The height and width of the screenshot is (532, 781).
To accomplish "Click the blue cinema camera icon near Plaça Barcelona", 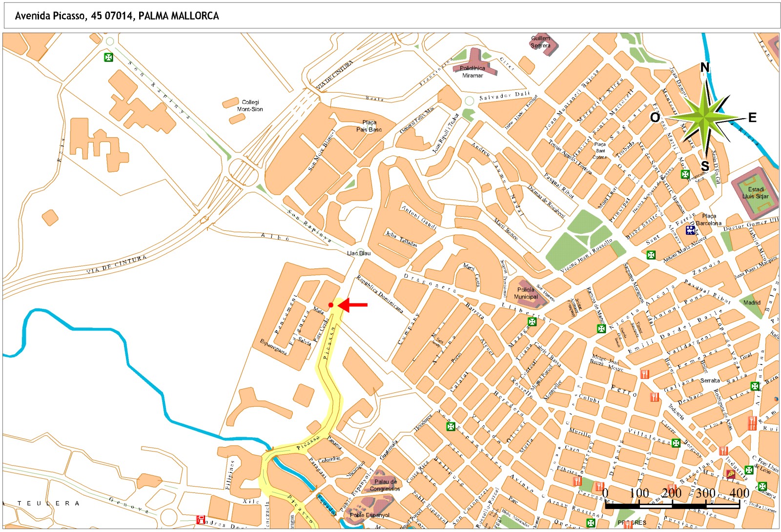I will tap(690, 230).
